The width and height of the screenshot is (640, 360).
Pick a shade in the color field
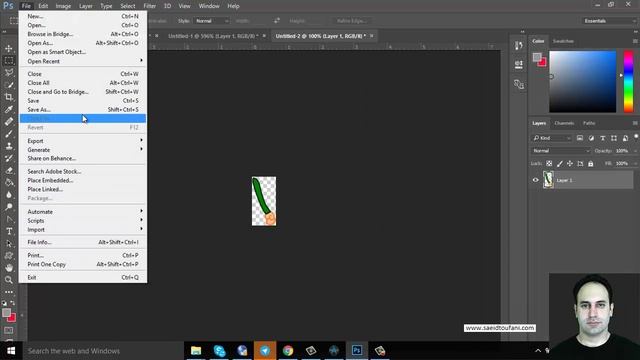tap(582, 81)
